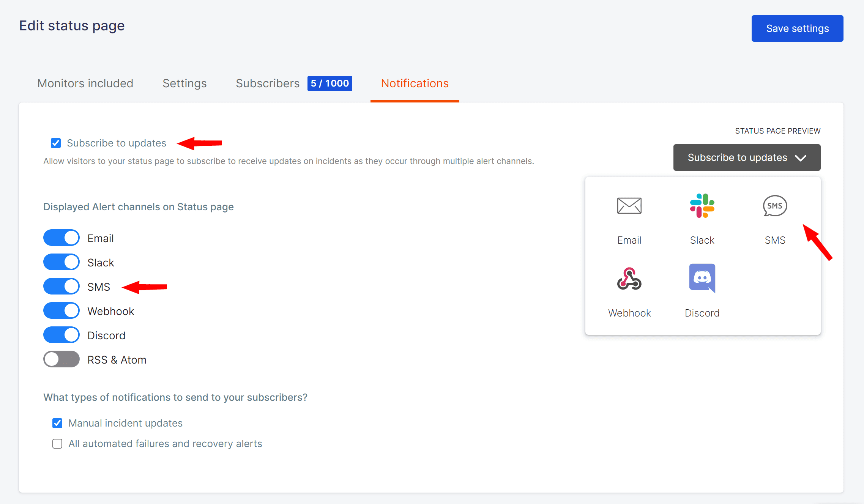Click the Email envelope icon in preview
The height and width of the screenshot is (504, 864).
[629, 206]
